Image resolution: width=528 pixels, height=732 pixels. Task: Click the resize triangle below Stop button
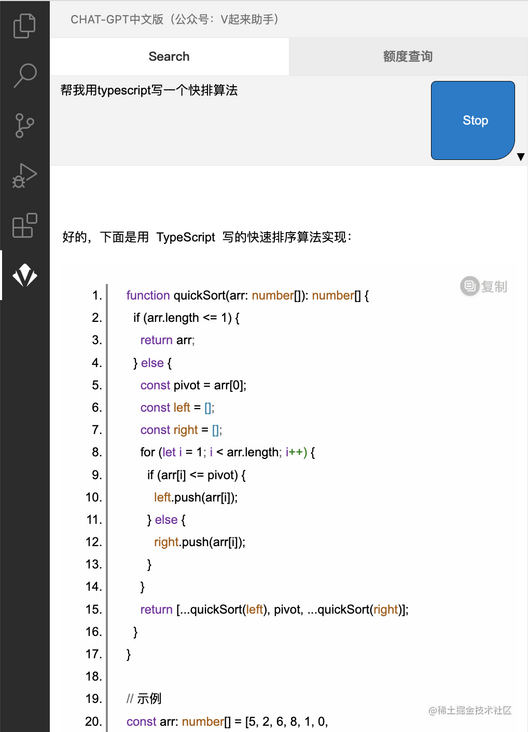(x=521, y=157)
